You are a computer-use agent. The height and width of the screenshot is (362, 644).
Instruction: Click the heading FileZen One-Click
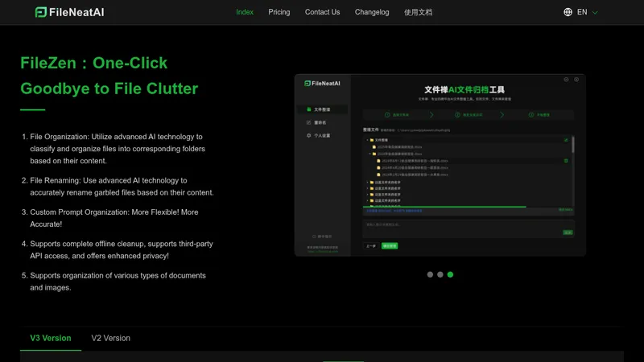click(x=109, y=76)
